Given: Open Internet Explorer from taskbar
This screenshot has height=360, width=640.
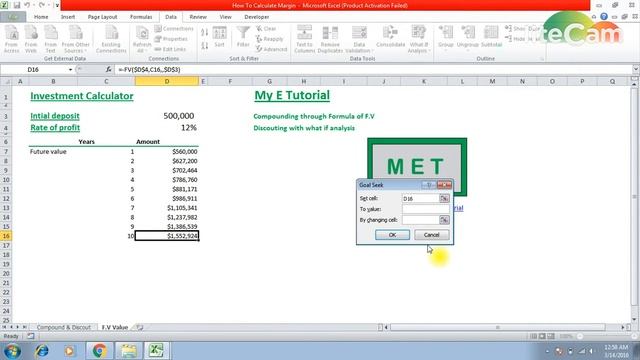Looking at the screenshot, I should [42, 351].
